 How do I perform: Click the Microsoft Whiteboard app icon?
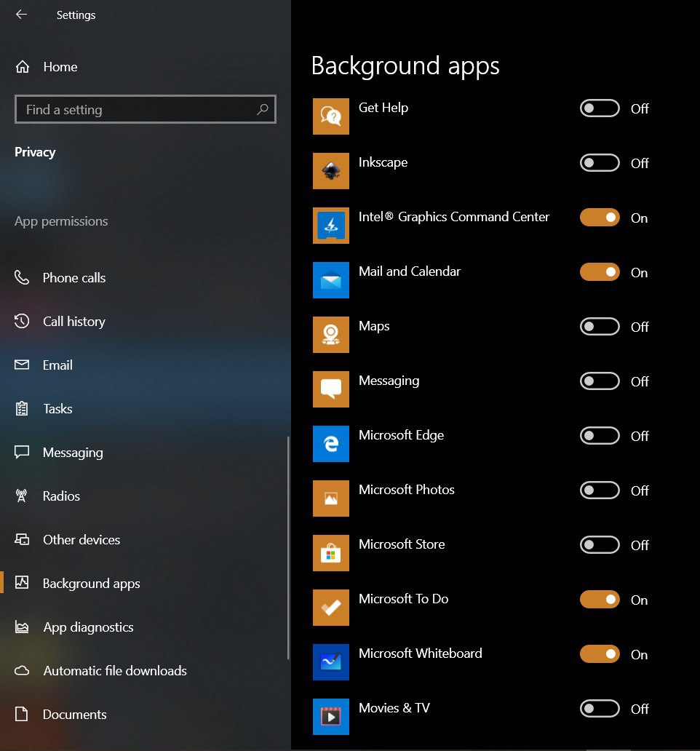pyautogui.click(x=331, y=662)
